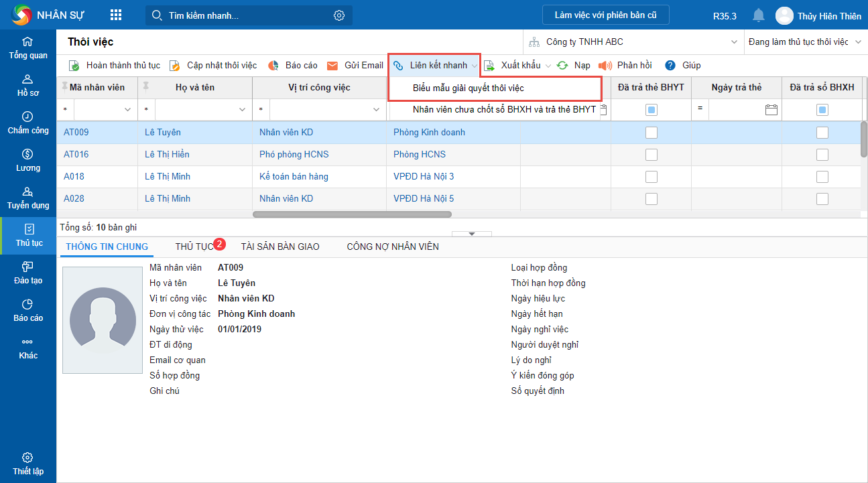The image size is (868, 483).
Task: Click the horizontal scrollbar of the table
Action: tap(352, 214)
